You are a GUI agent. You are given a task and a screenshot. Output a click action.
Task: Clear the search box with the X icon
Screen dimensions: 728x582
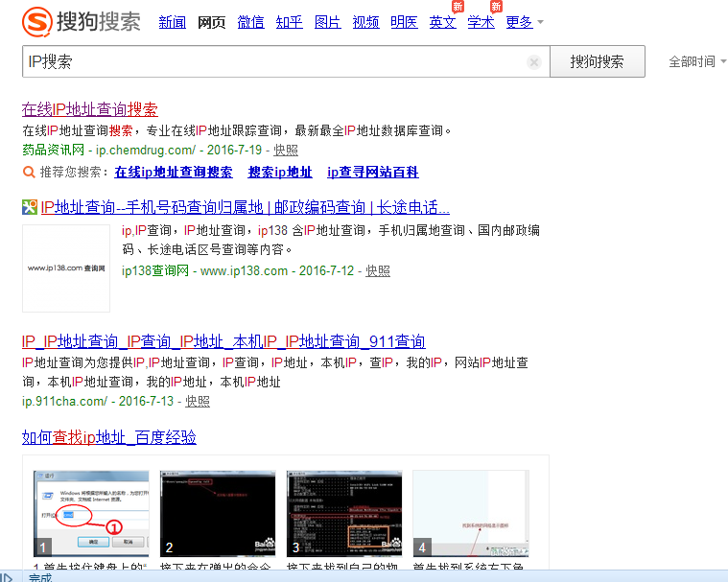(534, 61)
